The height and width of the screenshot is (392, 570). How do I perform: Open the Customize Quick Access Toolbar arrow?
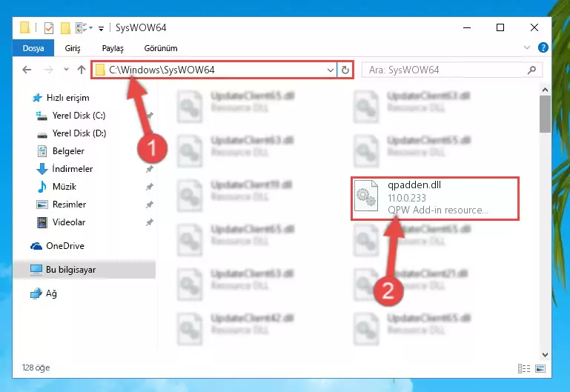point(101,28)
